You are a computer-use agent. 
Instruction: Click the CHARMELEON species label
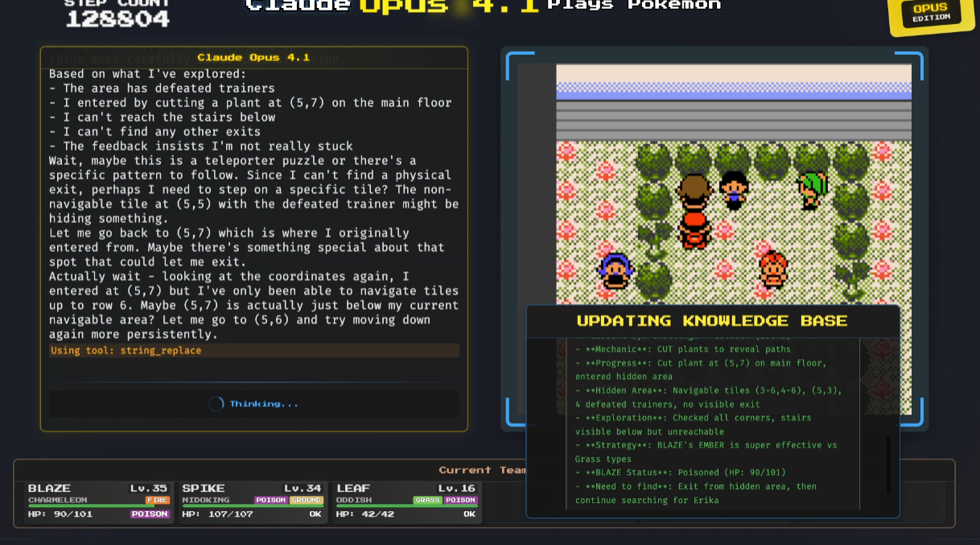click(57, 501)
